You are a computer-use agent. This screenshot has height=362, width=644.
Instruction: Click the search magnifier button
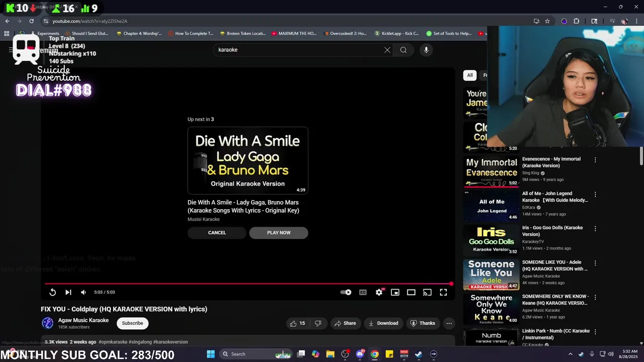click(404, 50)
